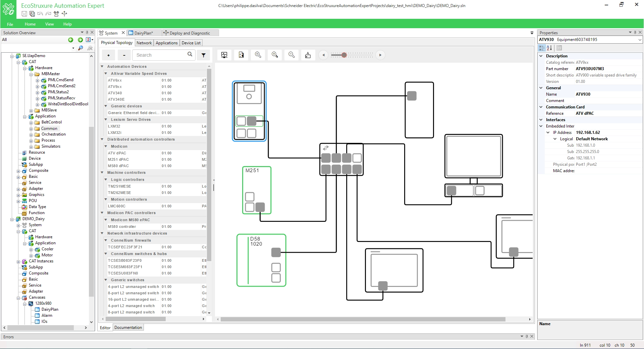Collapse the Altivar Variable Speed Drives section
The height and width of the screenshot is (349, 644).
point(105,73)
